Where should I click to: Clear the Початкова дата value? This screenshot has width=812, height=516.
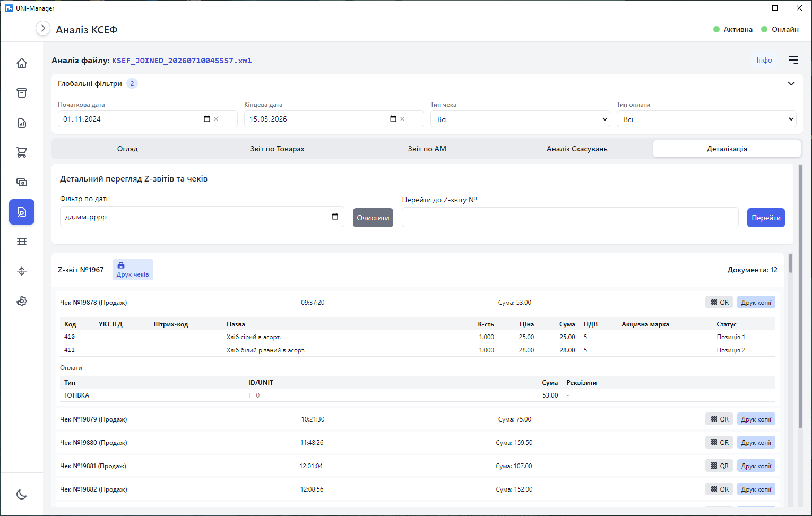tap(216, 119)
